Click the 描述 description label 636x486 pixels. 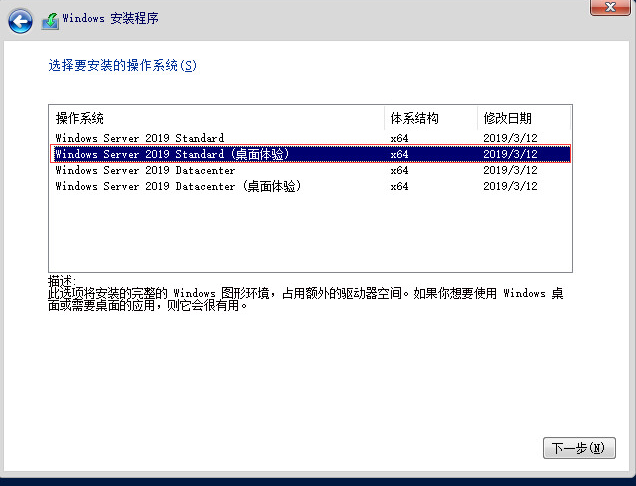(62, 280)
